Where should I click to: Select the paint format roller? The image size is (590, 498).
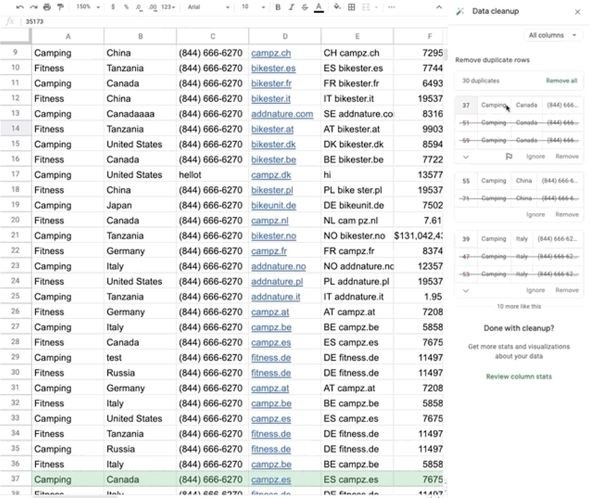tap(60, 7)
